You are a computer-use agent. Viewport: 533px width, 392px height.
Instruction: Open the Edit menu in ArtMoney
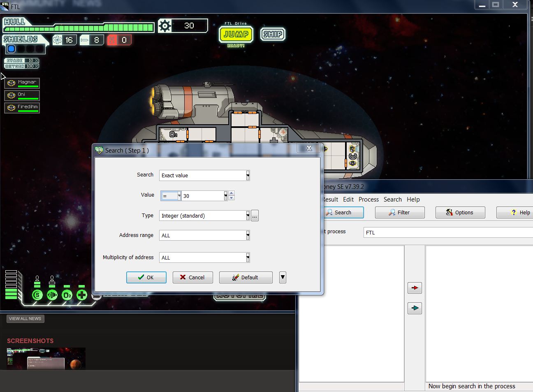point(348,199)
